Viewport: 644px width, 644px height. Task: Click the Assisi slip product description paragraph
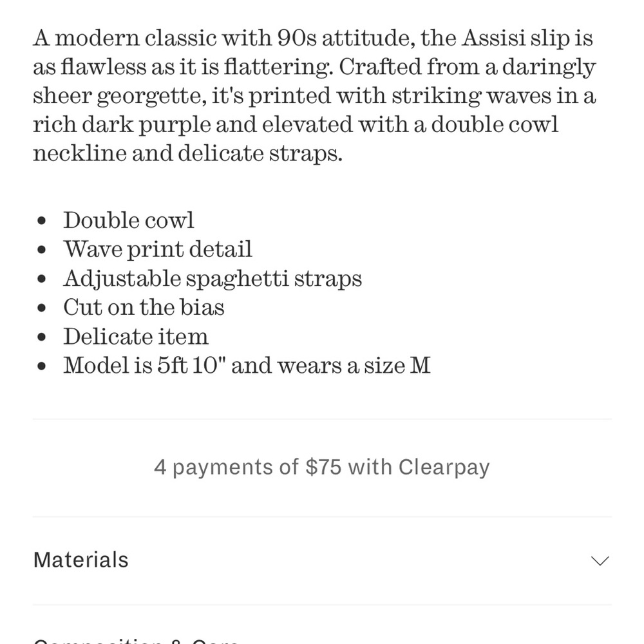[314, 96]
